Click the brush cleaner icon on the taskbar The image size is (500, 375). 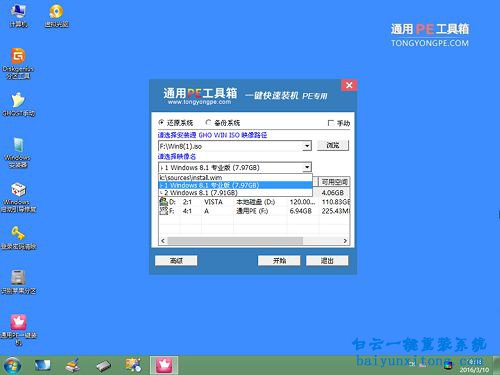click(x=72, y=365)
